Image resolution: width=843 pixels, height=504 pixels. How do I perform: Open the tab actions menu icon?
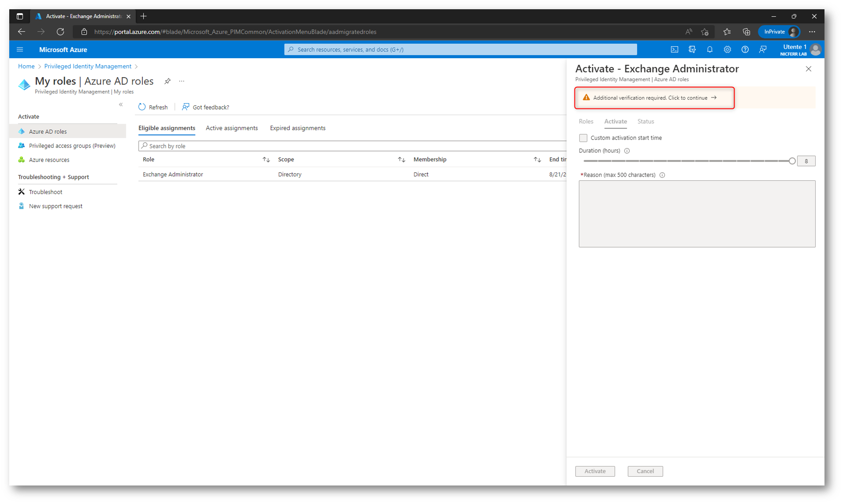pyautogui.click(x=20, y=16)
